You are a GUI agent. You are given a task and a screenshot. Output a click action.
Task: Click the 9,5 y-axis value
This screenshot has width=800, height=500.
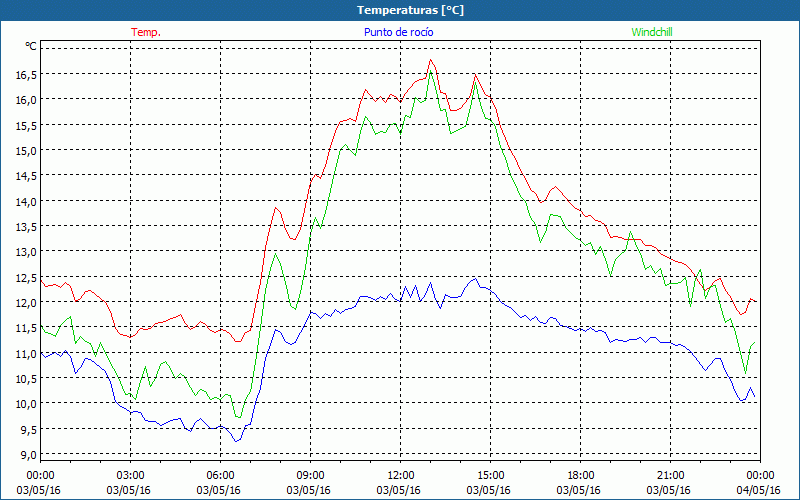point(29,430)
